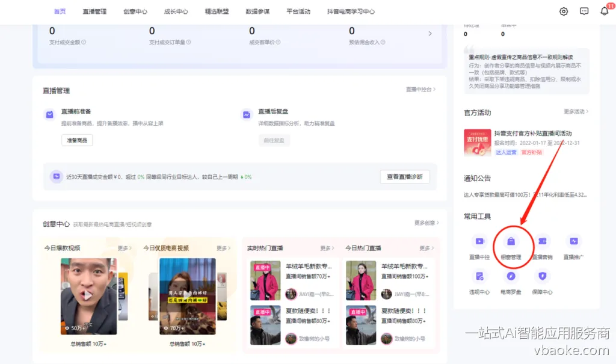Expand 更多 for 今日爆款视频
Screen dimensions: 616x364
click(125, 248)
